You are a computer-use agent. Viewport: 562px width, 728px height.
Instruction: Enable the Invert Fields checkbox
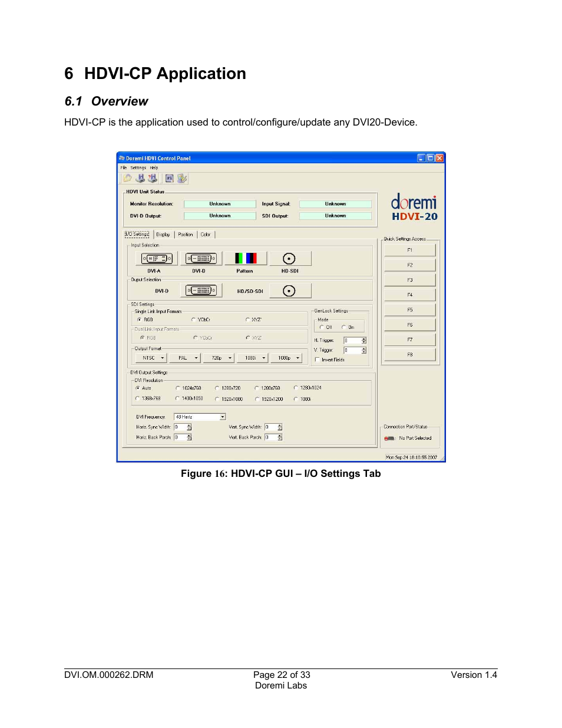318,360
